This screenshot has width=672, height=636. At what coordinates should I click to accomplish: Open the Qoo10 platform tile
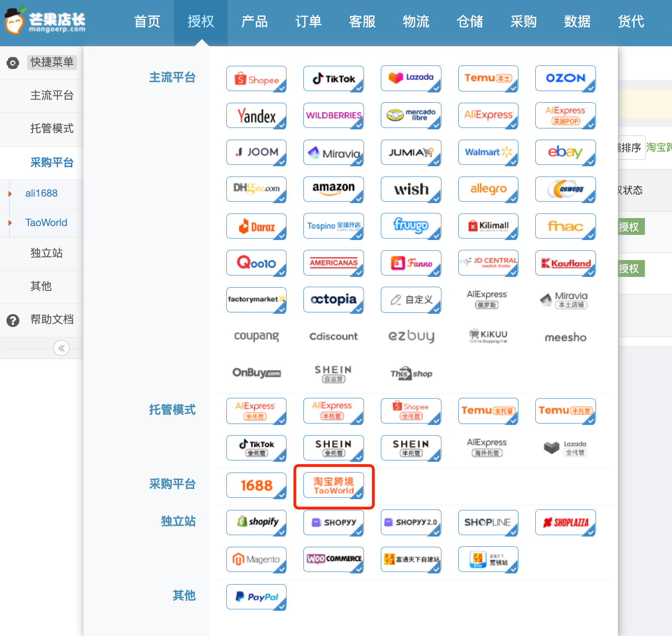click(x=256, y=263)
